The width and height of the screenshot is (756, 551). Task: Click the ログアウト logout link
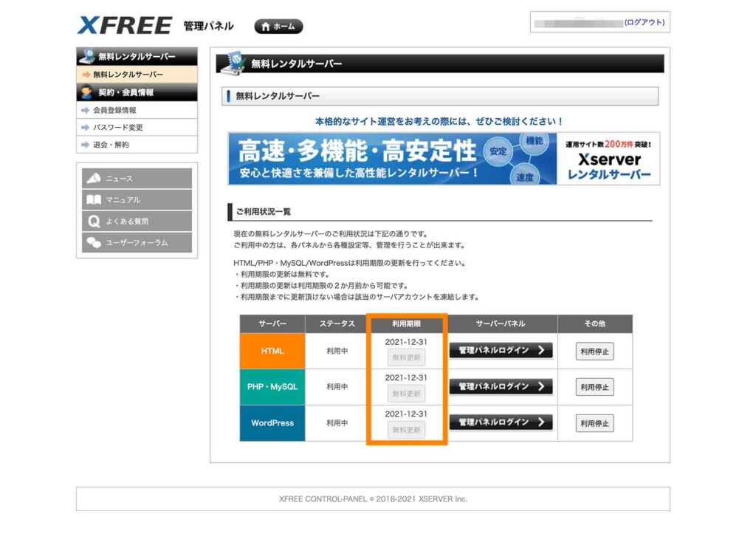pyautogui.click(x=644, y=22)
